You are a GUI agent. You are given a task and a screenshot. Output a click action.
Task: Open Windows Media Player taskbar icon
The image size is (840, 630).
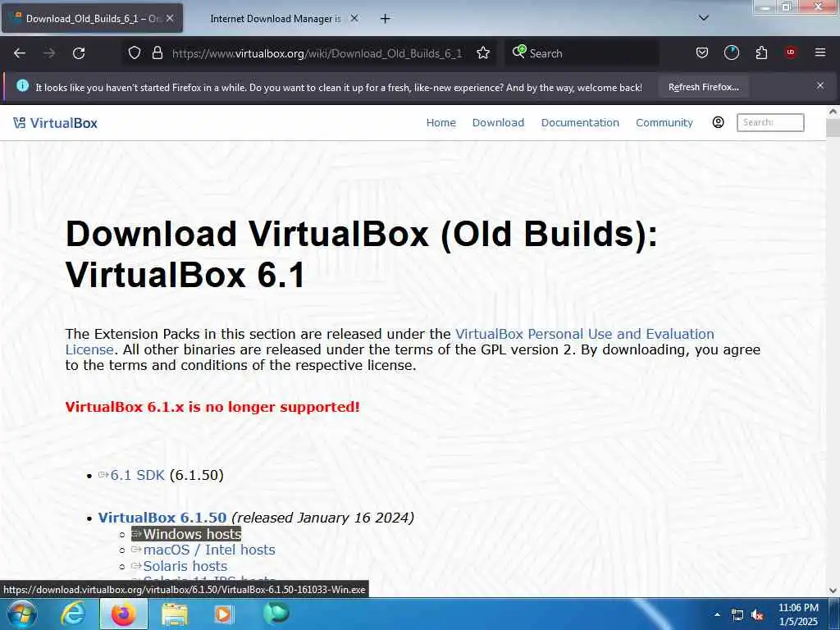[223, 614]
